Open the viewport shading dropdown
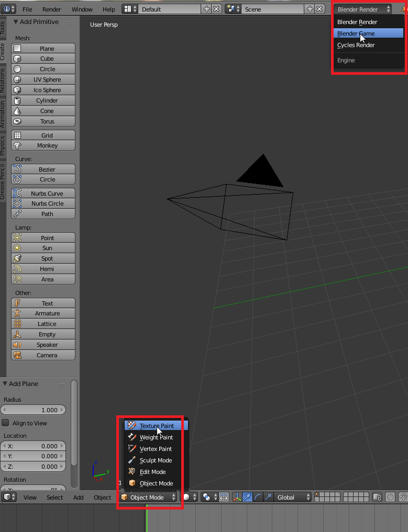 pos(189,497)
